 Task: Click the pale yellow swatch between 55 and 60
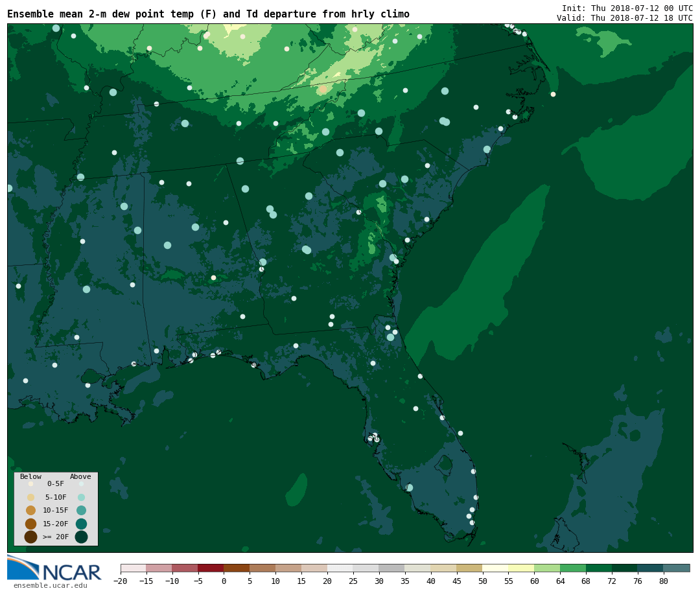tap(522, 568)
